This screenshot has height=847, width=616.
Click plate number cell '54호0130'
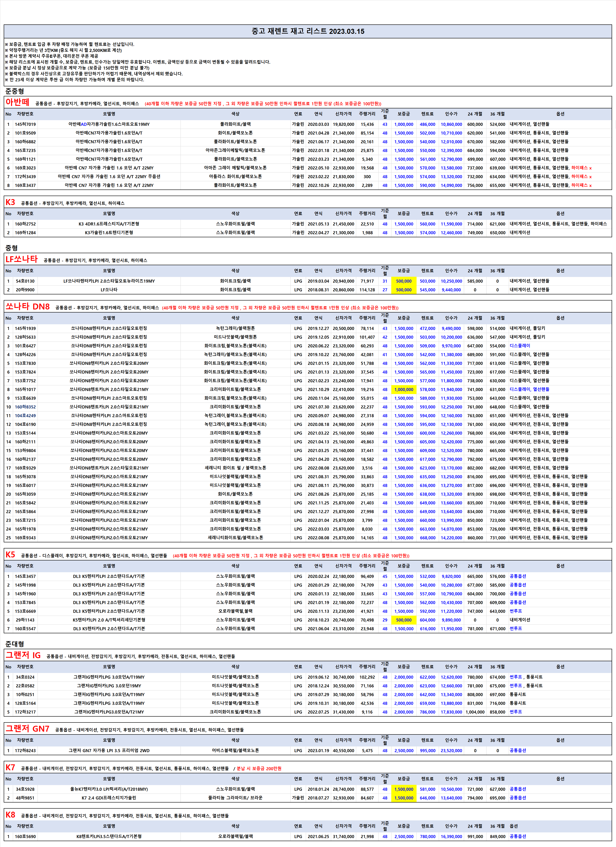click(25, 281)
